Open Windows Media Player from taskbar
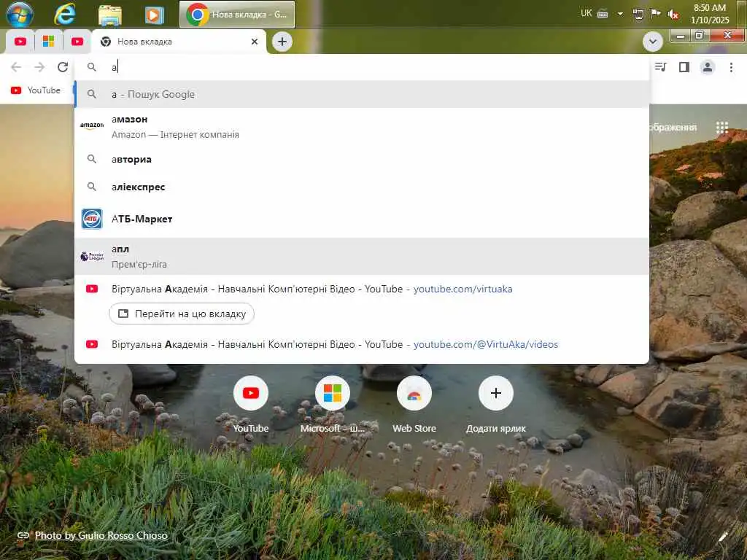The image size is (747, 560). (x=154, y=15)
